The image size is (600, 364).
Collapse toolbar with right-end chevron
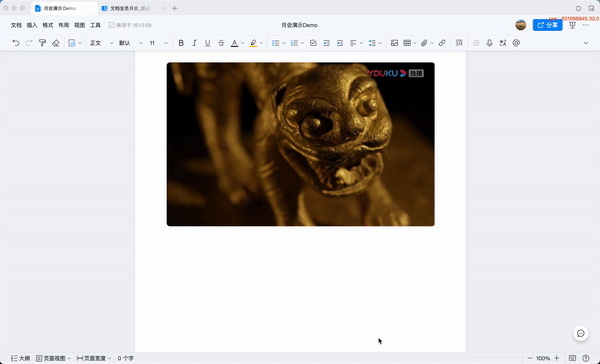pyautogui.click(x=586, y=43)
